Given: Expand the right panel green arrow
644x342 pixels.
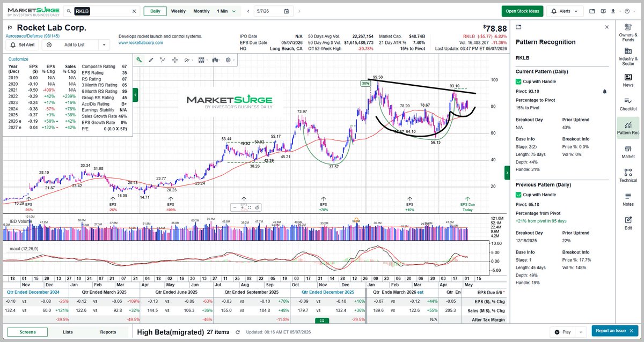Looking at the screenshot, I should click(x=507, y=172).
